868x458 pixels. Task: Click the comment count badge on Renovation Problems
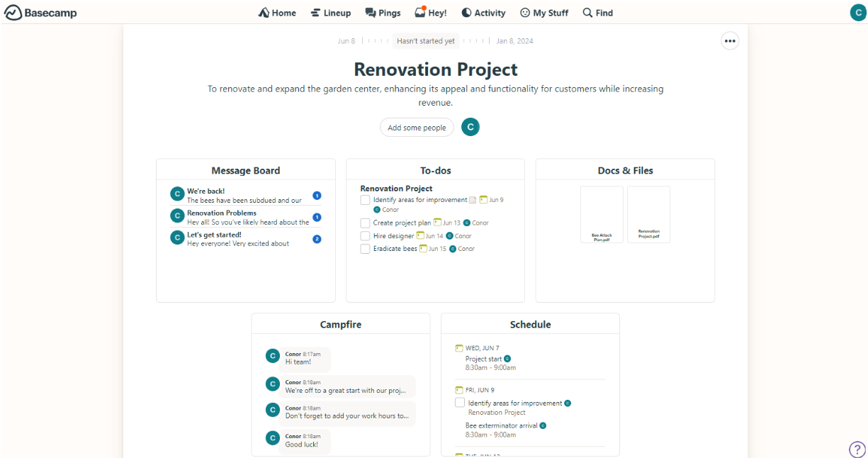[x=317, y=218]
